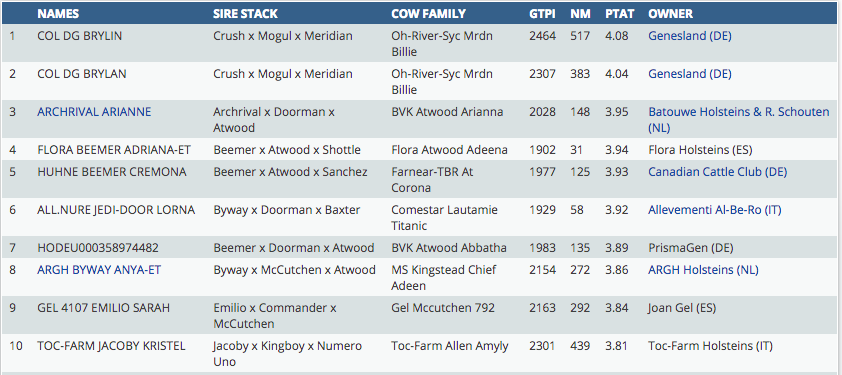Select the TOC-FARM JACOBY KRISTEL name cell
The height and width of the screenshot is (375, 842).
click(x=111, y=345)
